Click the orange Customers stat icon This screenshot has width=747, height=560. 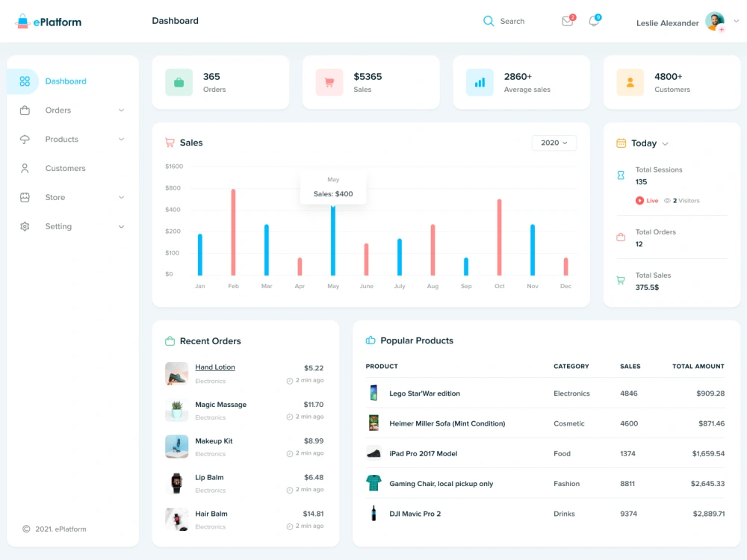point(630,82)
